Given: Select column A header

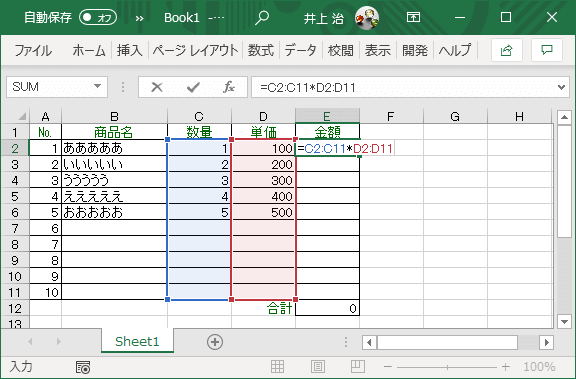Looking at the screenshot, I should point(46,117).
